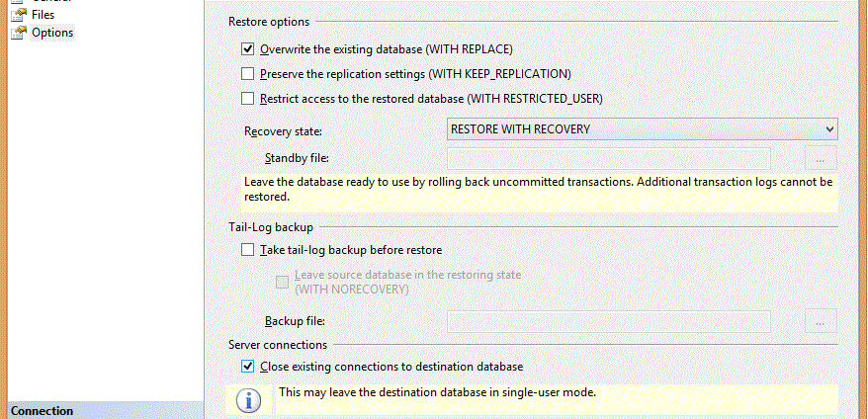Uncheck Close existing connections to destination database
This screenshot has width=868, height=419.
[x=248, y=367]
